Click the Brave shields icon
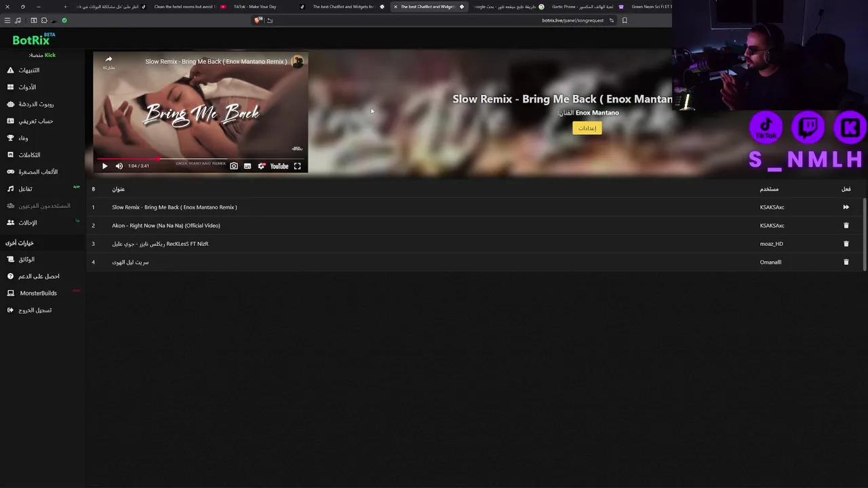 click(x=258, y=20)
